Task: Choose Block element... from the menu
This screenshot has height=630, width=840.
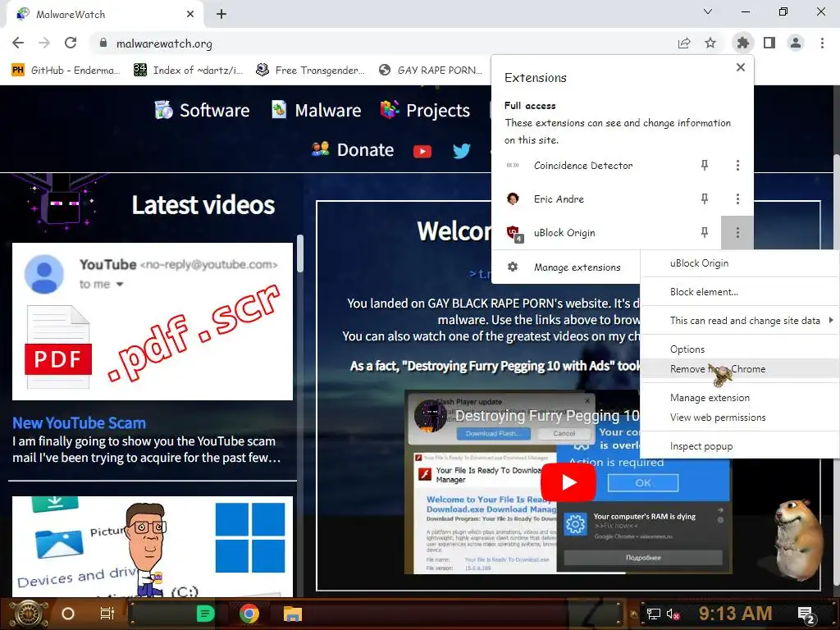Action: (739, 292)
